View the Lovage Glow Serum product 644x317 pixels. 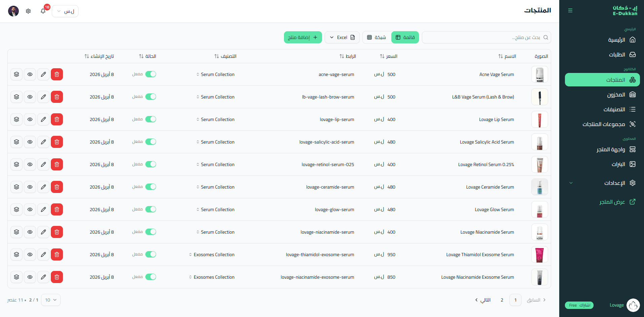[x=30, y=209]
